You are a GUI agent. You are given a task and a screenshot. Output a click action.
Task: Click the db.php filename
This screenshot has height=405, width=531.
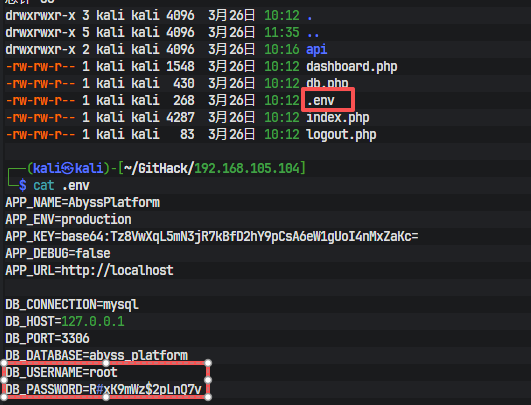coord(327,83)
